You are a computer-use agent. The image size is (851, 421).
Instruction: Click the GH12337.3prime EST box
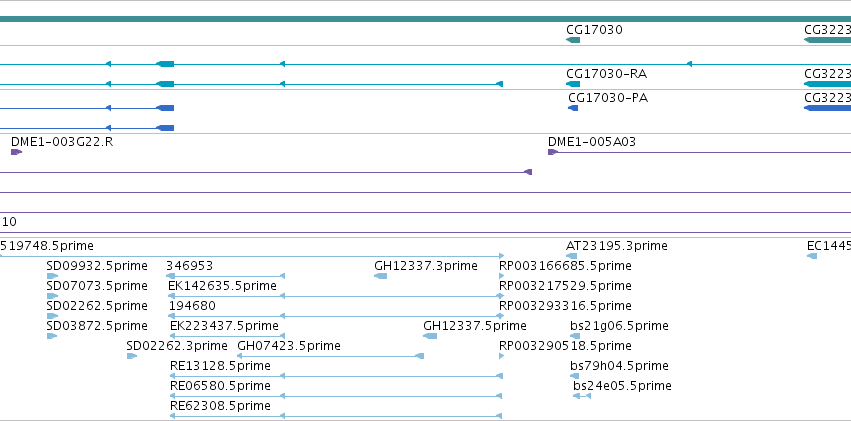380,276
